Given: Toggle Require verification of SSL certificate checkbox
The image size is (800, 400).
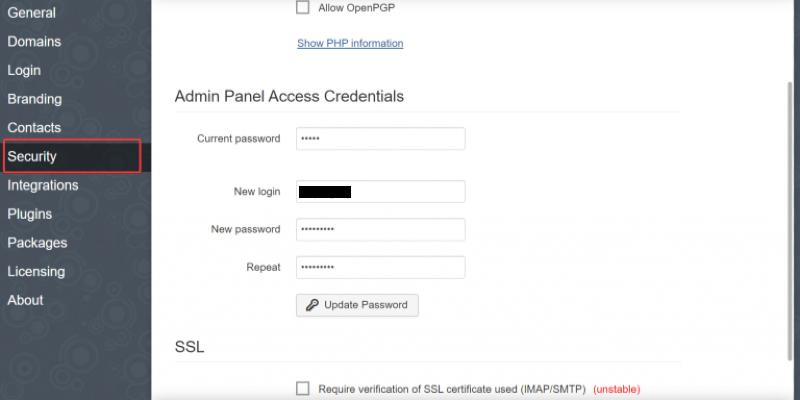Looking at the screenshot, I should 303,389.
